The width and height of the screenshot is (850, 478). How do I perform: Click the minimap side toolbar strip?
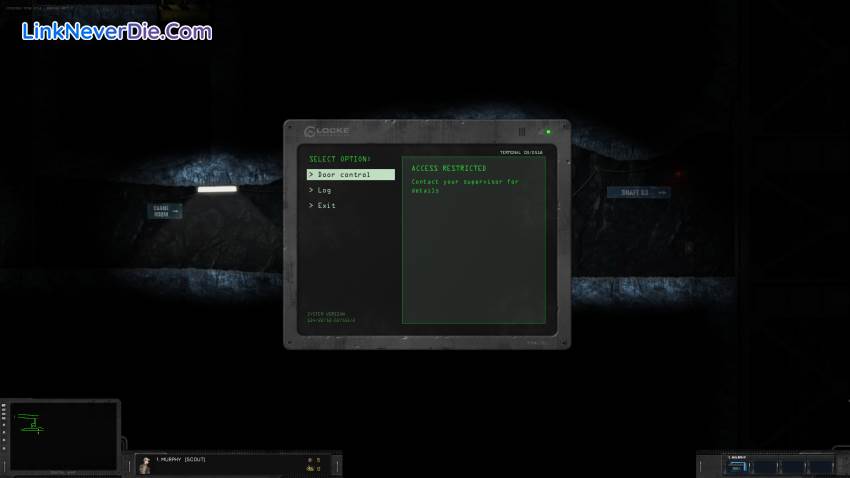coord(4,436)
